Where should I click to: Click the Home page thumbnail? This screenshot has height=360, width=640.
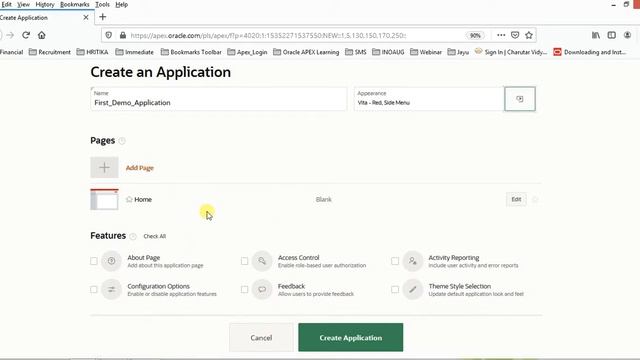[x=104, y=199]
